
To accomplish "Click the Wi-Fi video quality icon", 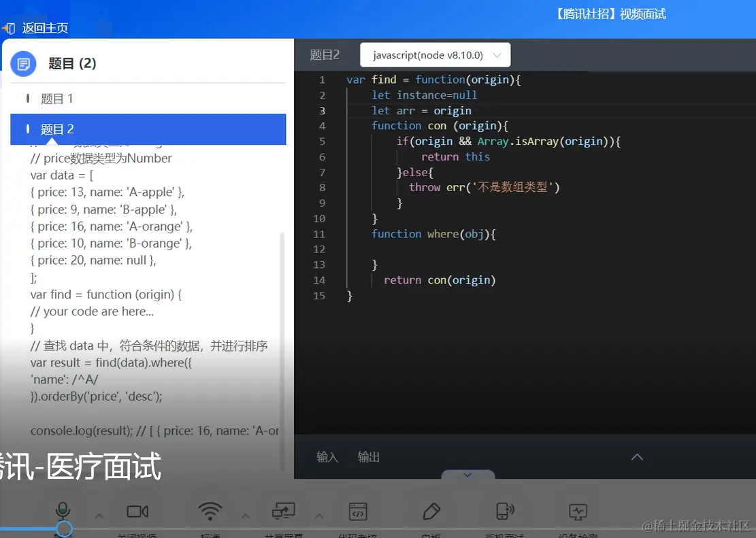I will point(210,511).
